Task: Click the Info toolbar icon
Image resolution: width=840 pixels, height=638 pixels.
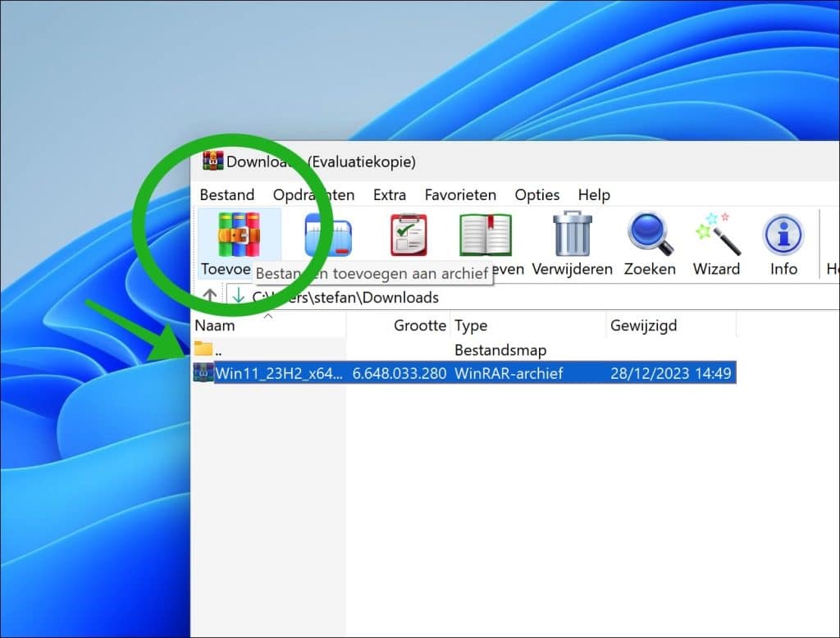Action: click(783, 235)
